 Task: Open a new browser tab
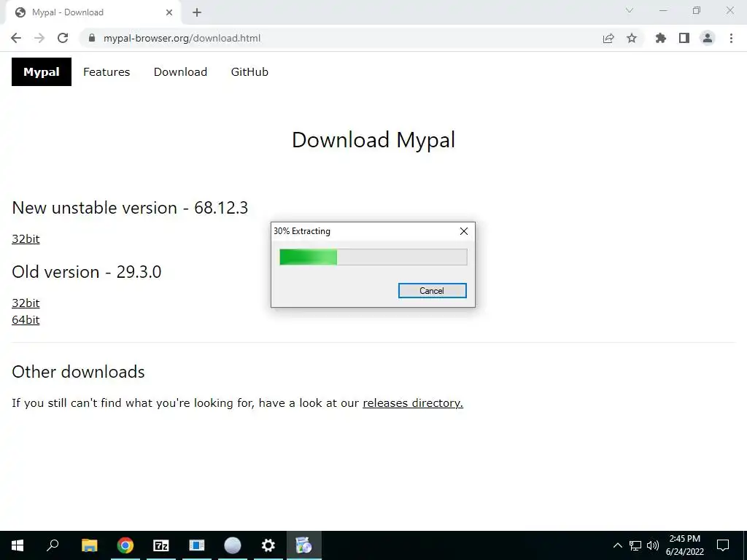tap(197, 12)
